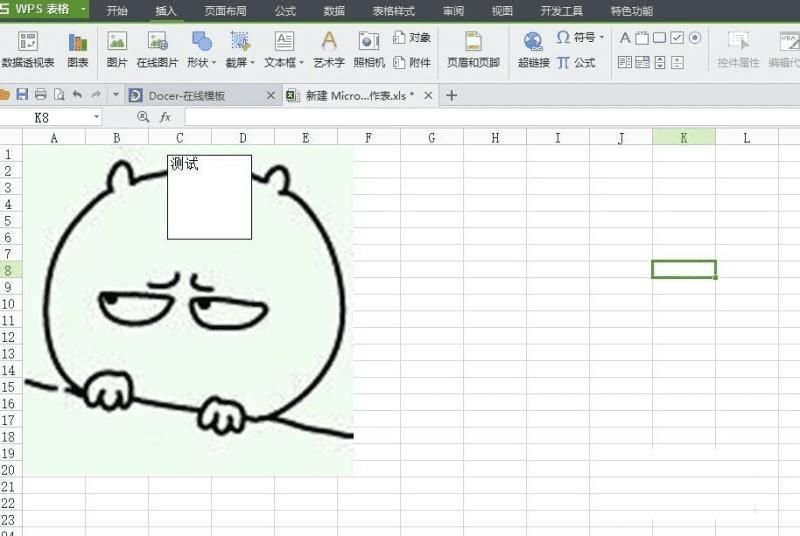Viewport: 800px width, 536px height.
Task: Insert a label form control (A icon)
Action: (x=624, y=38)
